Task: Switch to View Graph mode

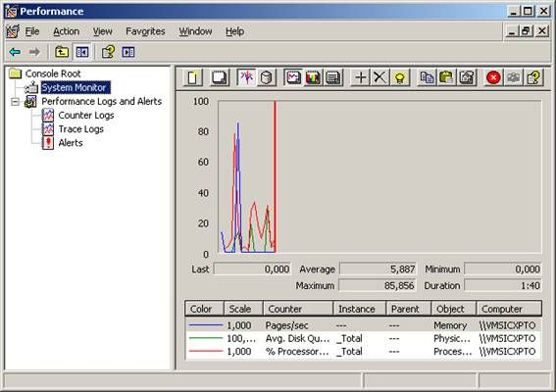Action: (x=293, y=77)
